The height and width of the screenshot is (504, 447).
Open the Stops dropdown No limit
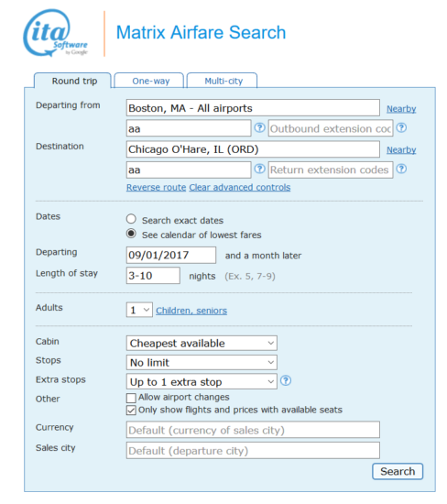(x=202, y=363)
